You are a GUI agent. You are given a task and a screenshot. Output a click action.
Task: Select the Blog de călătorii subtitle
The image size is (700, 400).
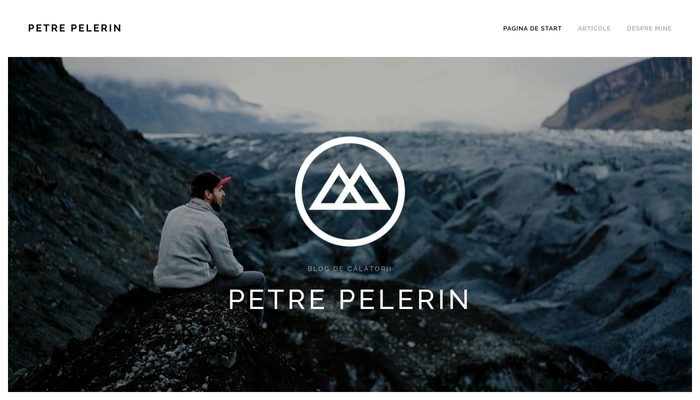click(x=350, y=269)
